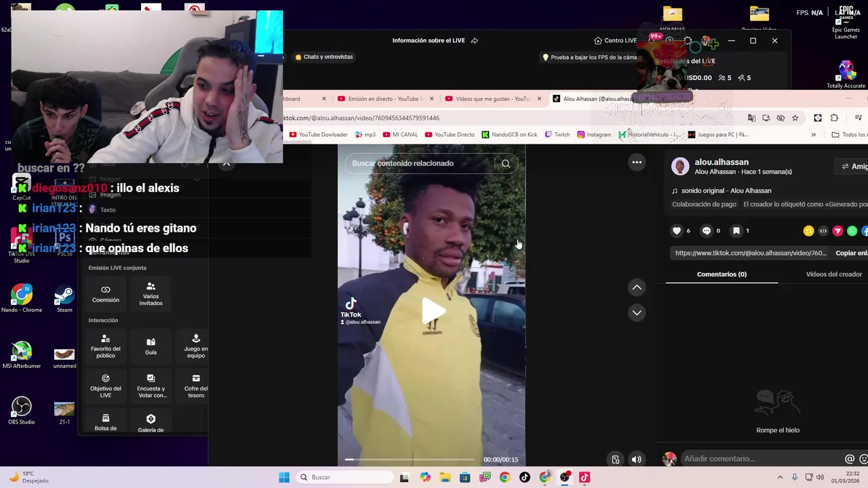Open OBS Studio desktop shortcut

22,411
